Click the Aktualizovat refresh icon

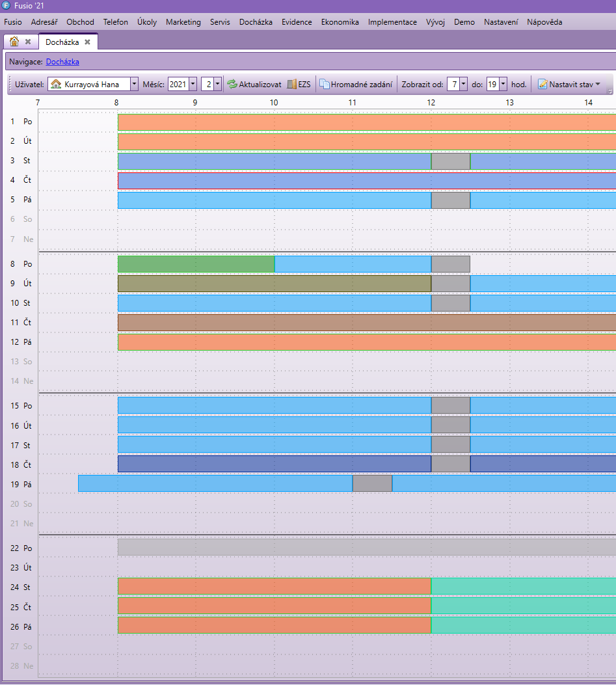(232, 85)
